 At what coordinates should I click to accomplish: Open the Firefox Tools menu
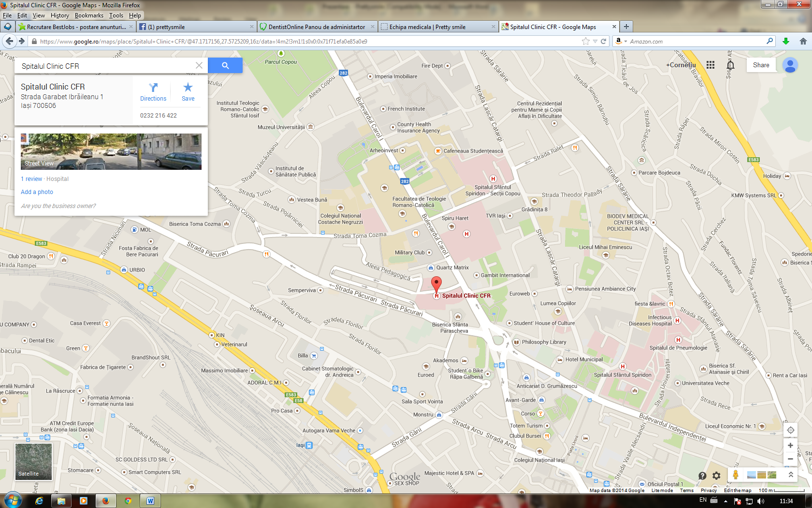[116, 15]
